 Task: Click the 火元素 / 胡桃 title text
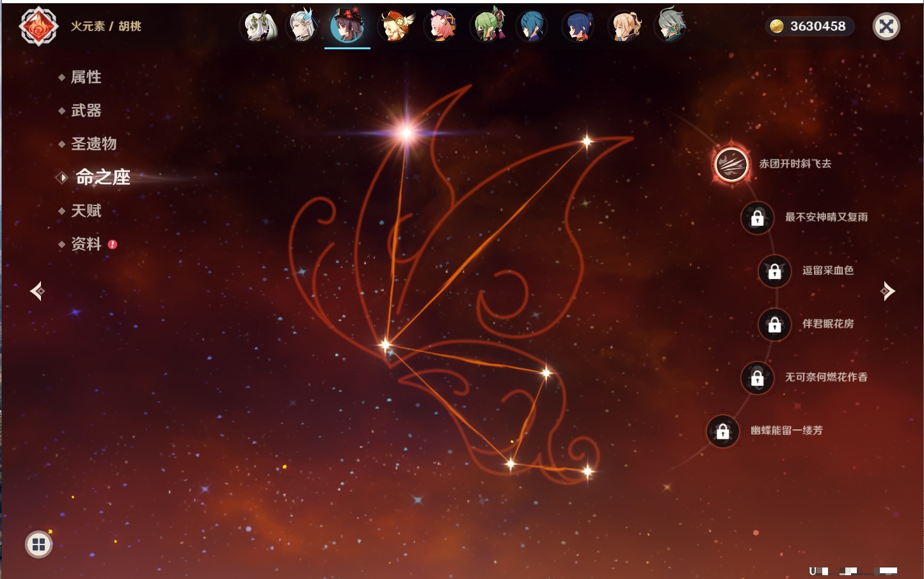pyautogui.click(x=106, y=26)
